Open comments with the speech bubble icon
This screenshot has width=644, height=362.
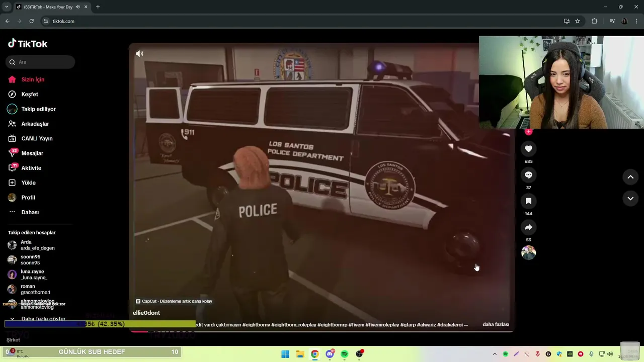(x=528, y=175)
